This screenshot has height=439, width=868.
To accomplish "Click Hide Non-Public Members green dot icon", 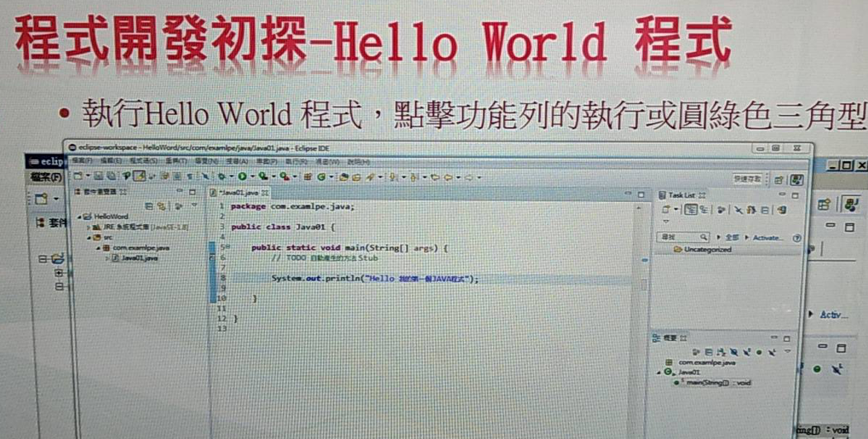I will [759, 352].
